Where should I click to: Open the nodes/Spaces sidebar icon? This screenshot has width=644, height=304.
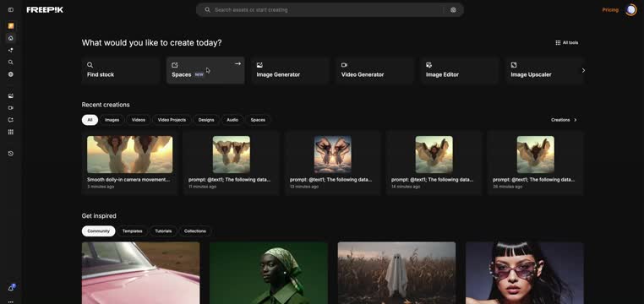click(11, 50)
